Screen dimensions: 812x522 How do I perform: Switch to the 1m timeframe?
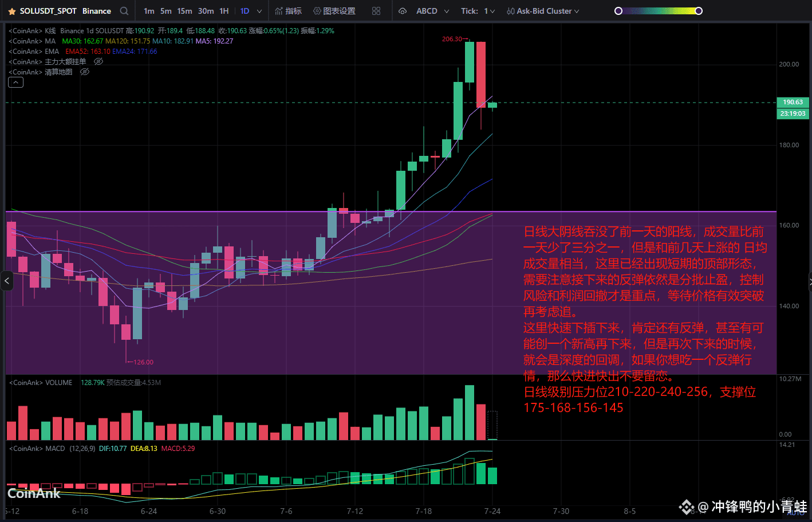149,11
